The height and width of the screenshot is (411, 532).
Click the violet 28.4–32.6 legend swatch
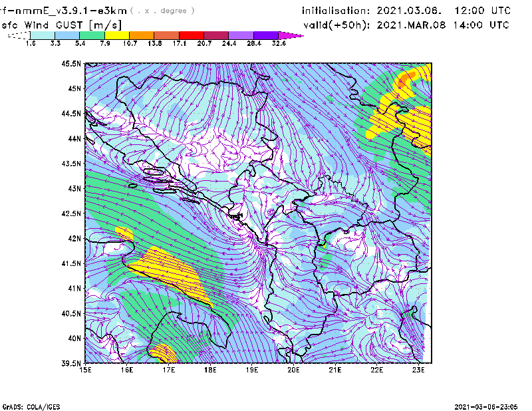pos(266,35)
